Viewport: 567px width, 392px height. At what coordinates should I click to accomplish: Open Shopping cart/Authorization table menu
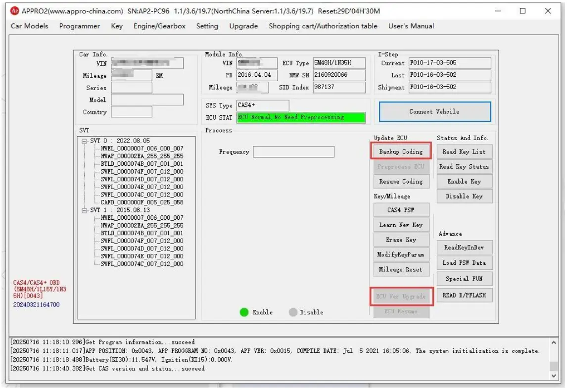(x=323, y=26)
